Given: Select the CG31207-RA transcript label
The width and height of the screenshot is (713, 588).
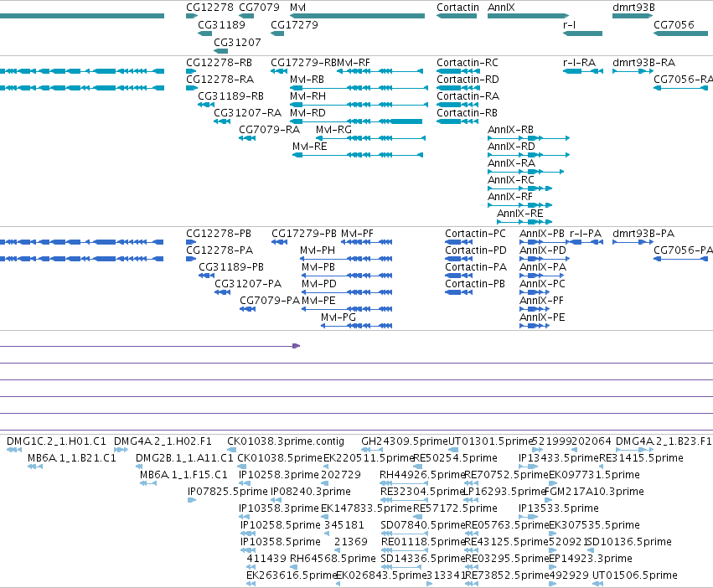Looking at the screenshot, I should pos(247,113).
